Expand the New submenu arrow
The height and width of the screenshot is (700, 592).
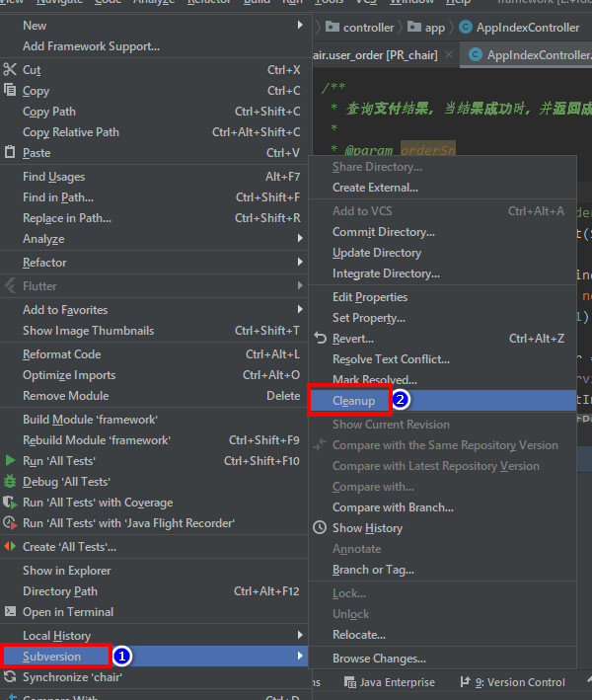(x=300, y=25)
